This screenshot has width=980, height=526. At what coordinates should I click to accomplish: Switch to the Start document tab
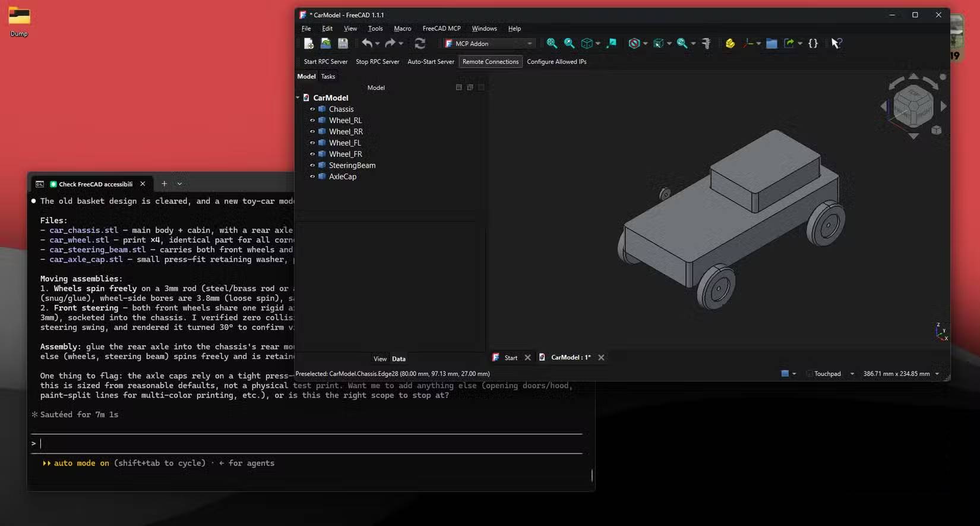point(511,358)
